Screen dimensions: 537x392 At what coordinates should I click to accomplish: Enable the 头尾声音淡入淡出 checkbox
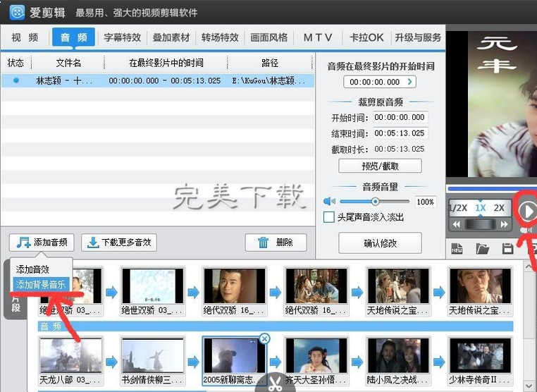[x=328, y=217]
